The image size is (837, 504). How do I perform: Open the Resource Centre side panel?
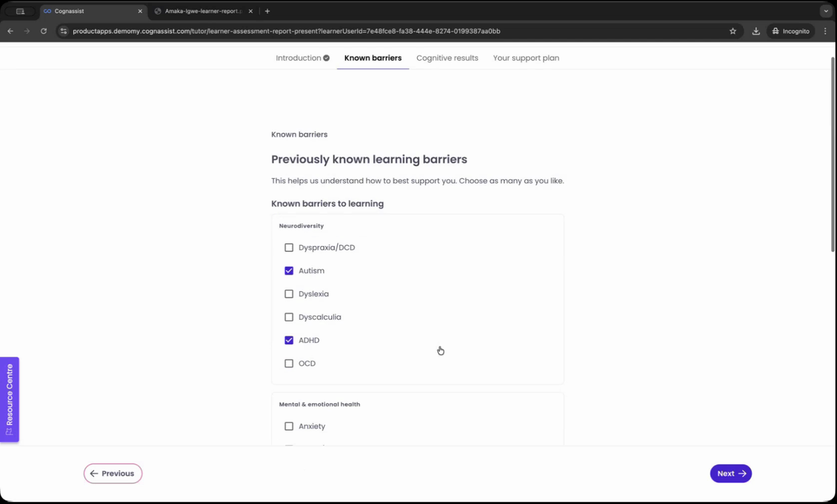coord(9,399)
